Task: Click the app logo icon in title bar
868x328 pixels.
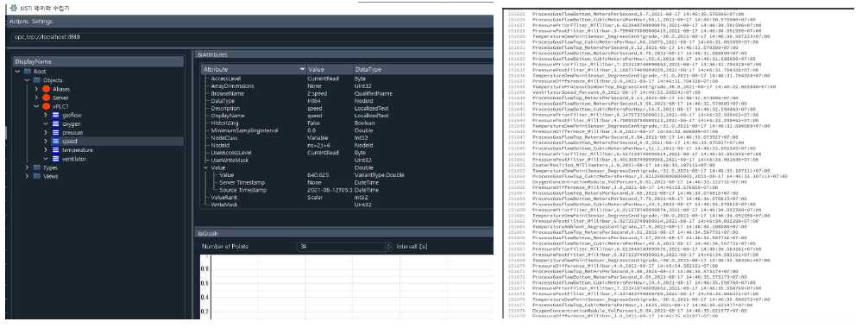Action: (x=14, y=9)
